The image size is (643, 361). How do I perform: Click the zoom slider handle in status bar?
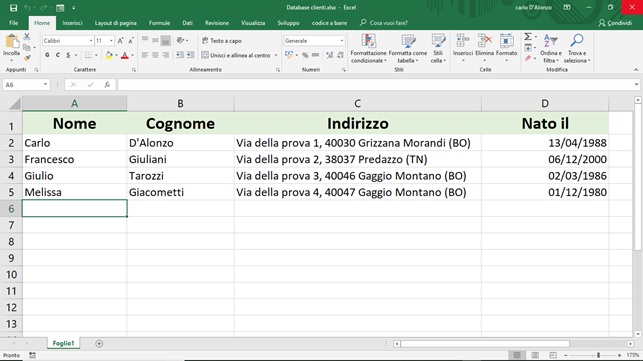pos(598,355)
